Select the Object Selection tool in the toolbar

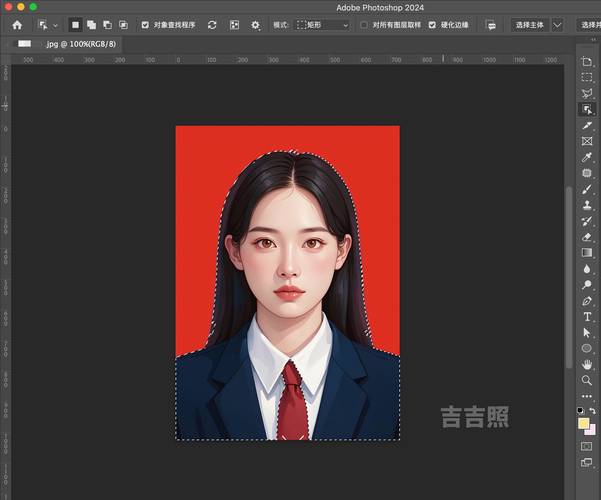click(x=586, y=109)
